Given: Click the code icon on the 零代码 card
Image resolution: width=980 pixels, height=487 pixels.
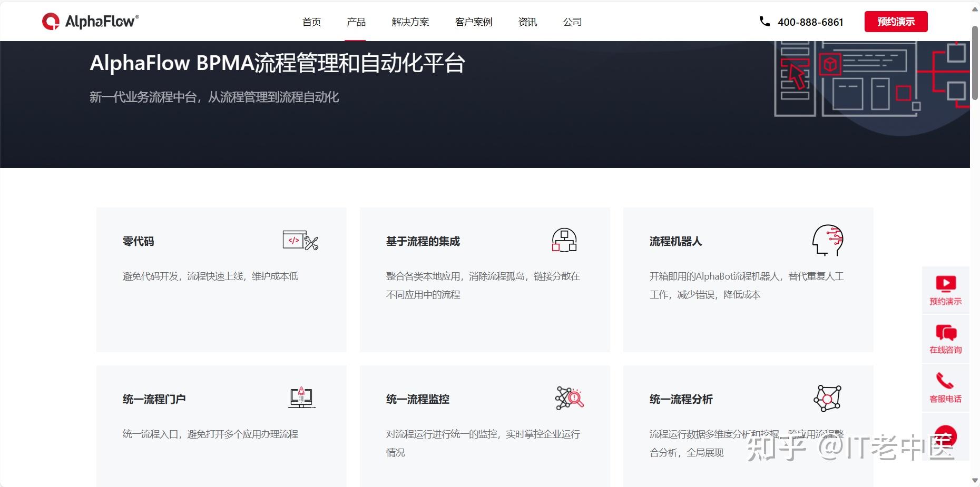Looking at the screenshot, I should 300,241.
